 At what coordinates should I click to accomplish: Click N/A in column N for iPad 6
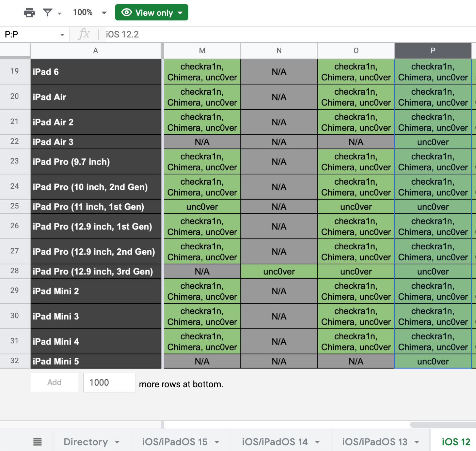coord(279,72)
